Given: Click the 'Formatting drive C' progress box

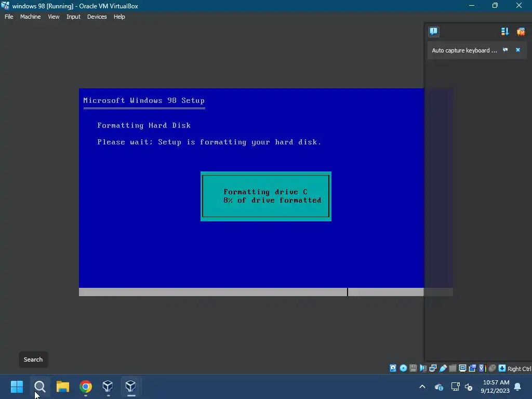Looking at the screenshot, I should (x=265, y=196).
